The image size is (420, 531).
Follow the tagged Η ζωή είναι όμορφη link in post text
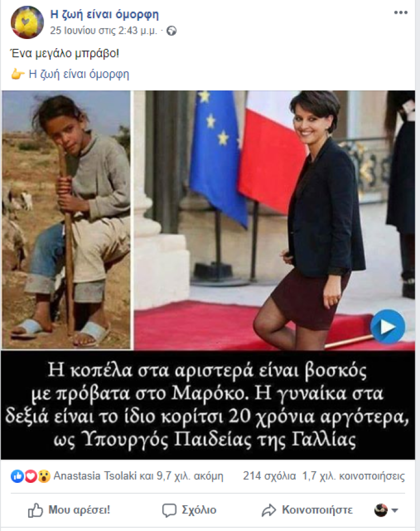[x=79, y=74]
